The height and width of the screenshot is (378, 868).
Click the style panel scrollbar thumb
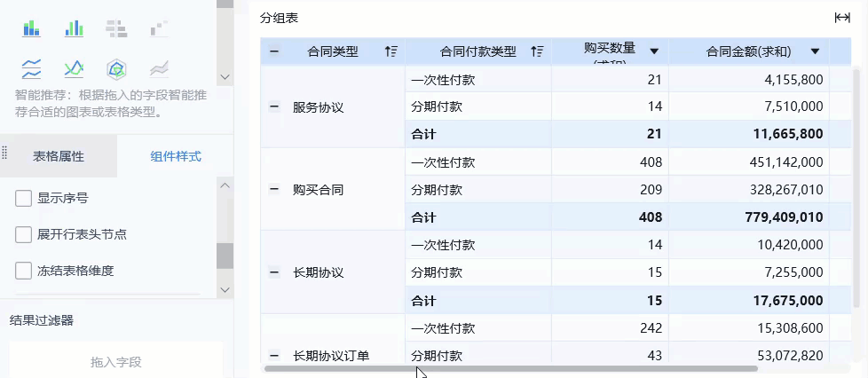pos(225,256)
